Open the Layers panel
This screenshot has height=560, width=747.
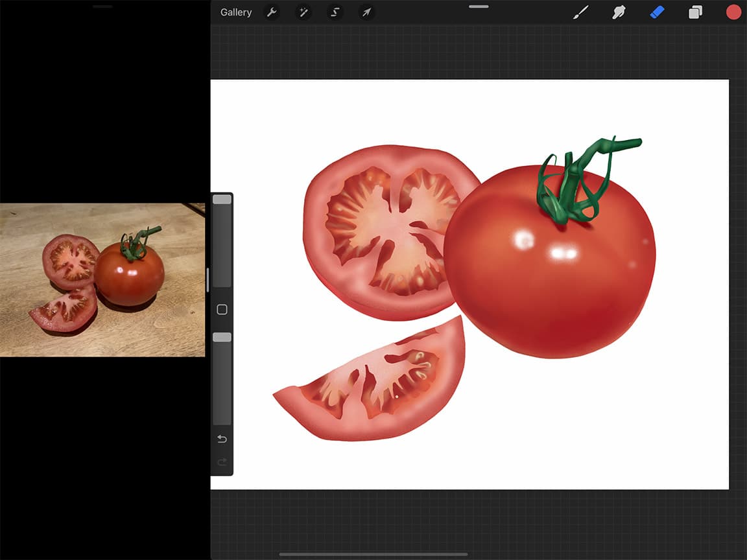(x=695, y=12)
